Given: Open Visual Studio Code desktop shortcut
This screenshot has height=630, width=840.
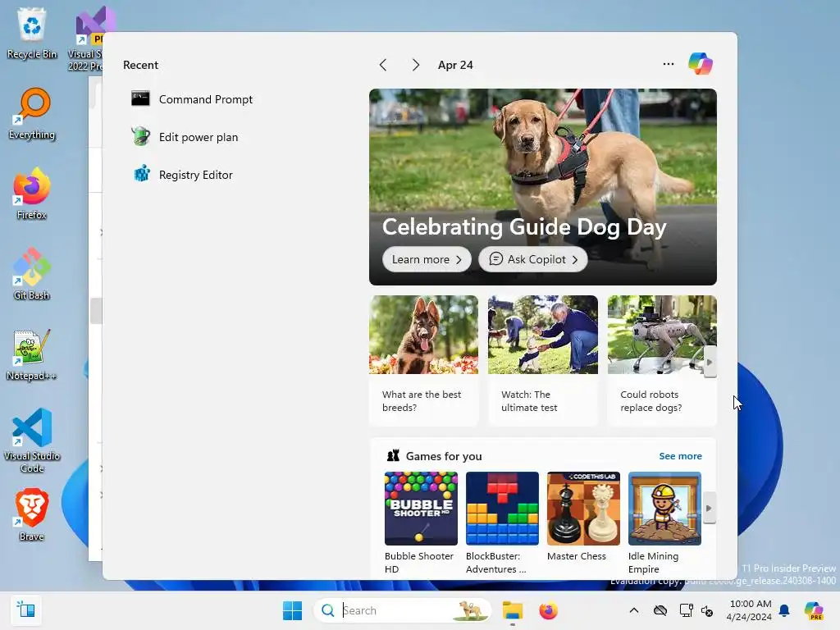Looking at the screenshot, I should (x=32, y=441).
